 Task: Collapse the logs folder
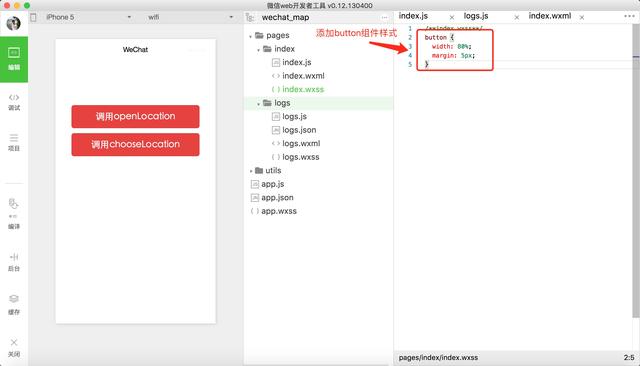[258, 104]
